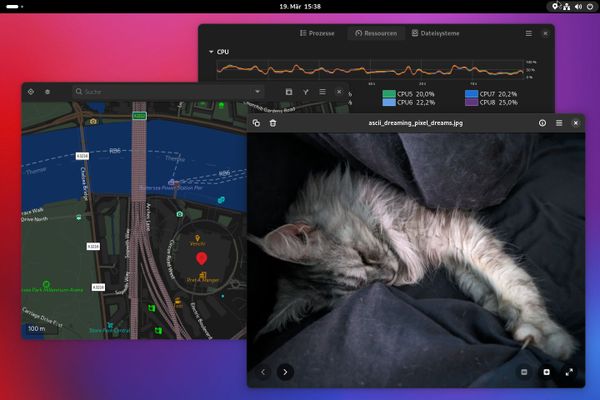Copy the image with the copy icon
The width and height of the screenshot is (600, 400).
(257, 123)
